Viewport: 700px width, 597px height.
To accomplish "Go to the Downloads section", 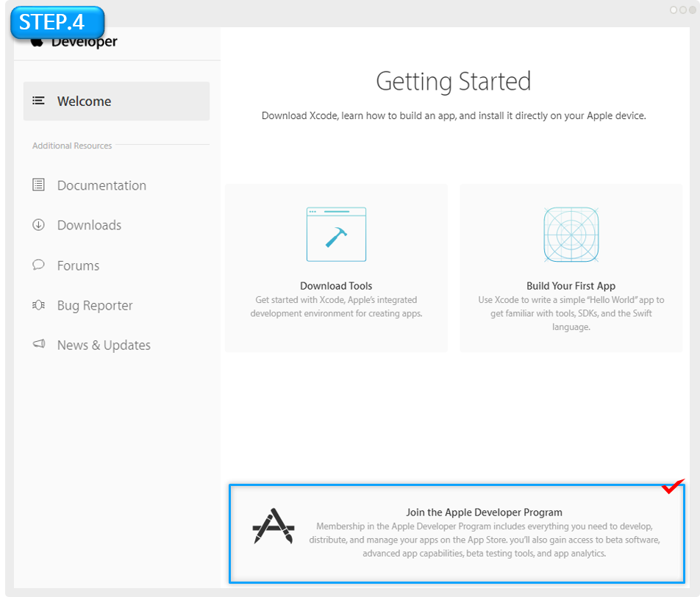I will 89,225.
